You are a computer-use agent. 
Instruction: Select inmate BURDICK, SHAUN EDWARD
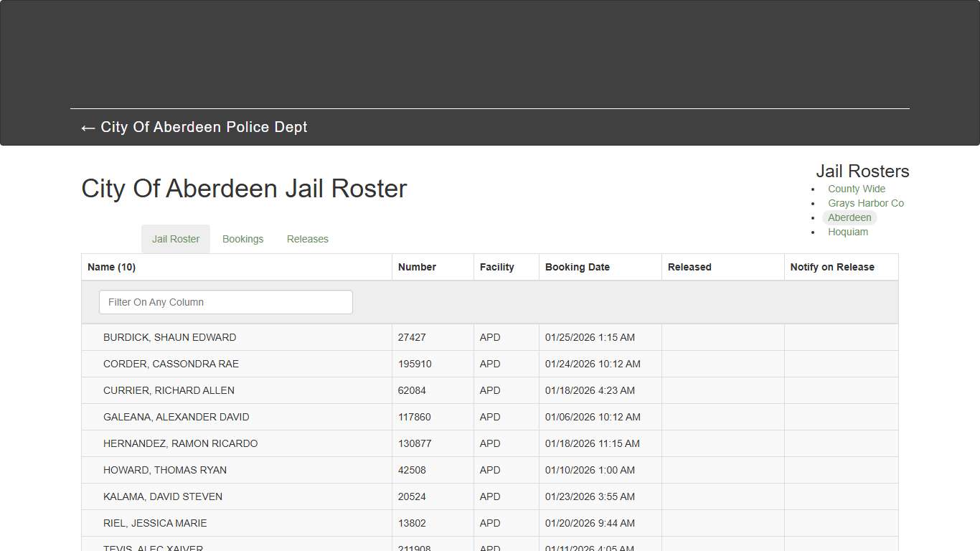click(x=170, y=337)
